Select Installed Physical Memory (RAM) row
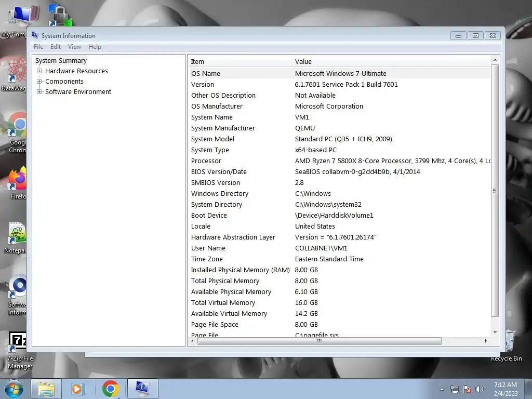 pyautogui.click(x=339, y=270)
